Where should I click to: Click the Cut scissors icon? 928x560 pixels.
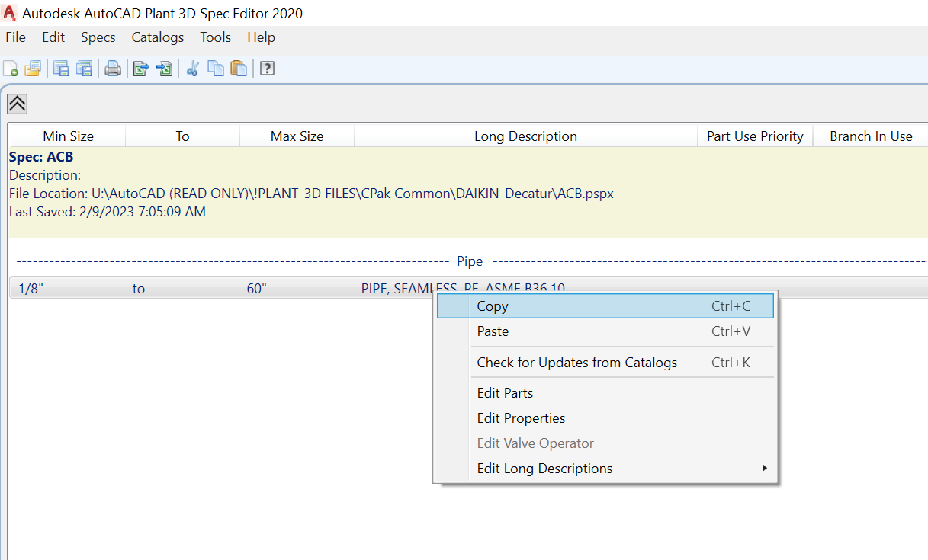(x=192, y=69)
